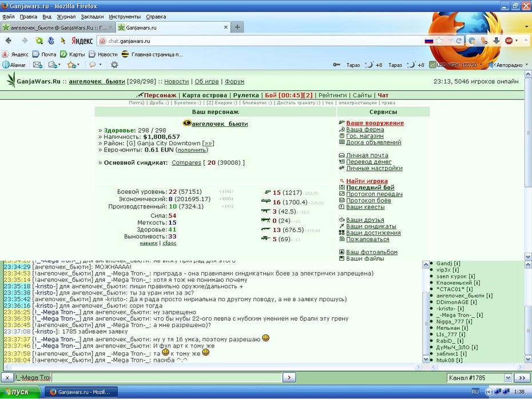
Task: Click the Firefox reload page icon
Action: pos(459,41)
